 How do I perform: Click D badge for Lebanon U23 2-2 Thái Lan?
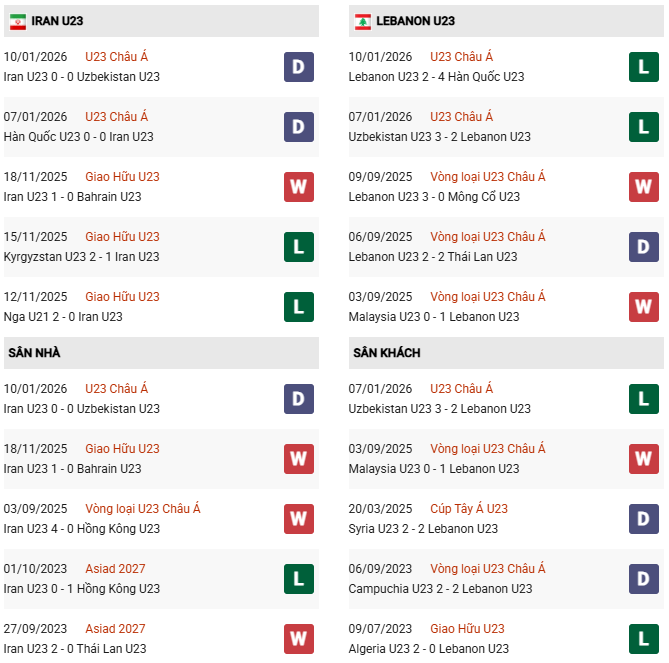click(x=643, y=247)
